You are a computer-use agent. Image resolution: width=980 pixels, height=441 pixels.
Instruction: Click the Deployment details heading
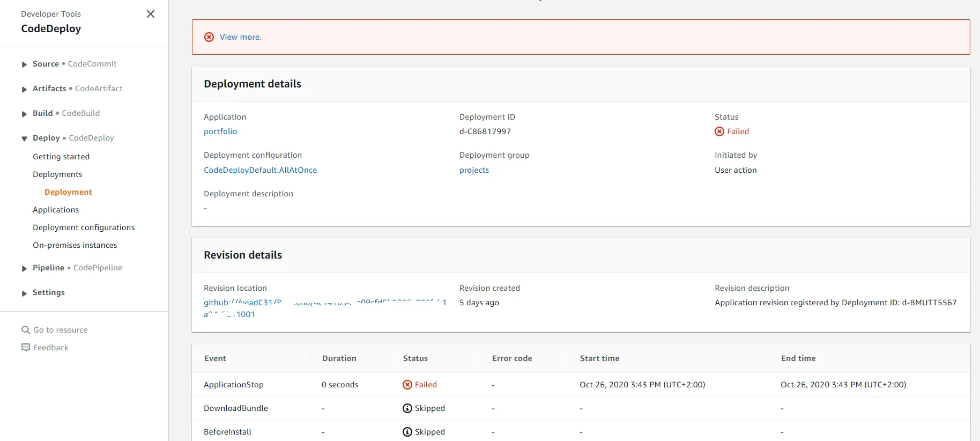pos(253,84)
